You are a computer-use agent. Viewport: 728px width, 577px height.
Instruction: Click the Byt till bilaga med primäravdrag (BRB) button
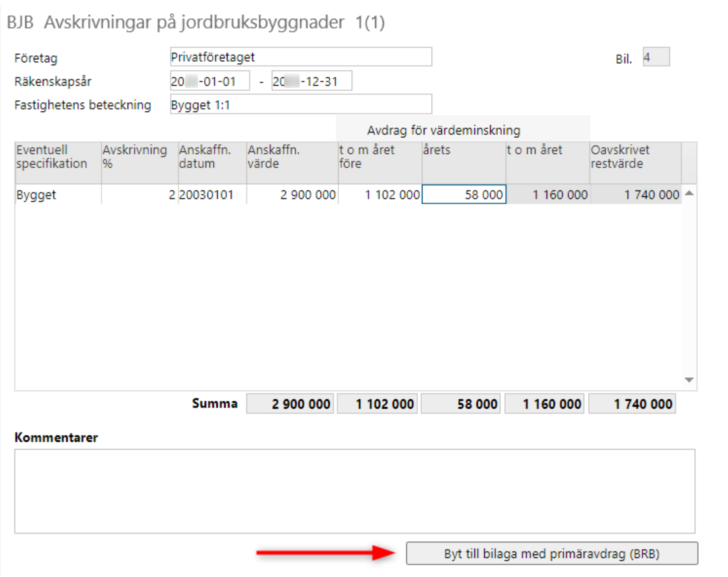tap(552, 554)
